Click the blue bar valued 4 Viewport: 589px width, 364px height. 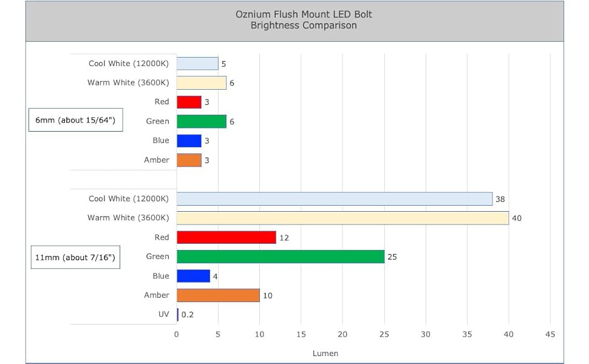pyautogui.click(x=193, y=276)
